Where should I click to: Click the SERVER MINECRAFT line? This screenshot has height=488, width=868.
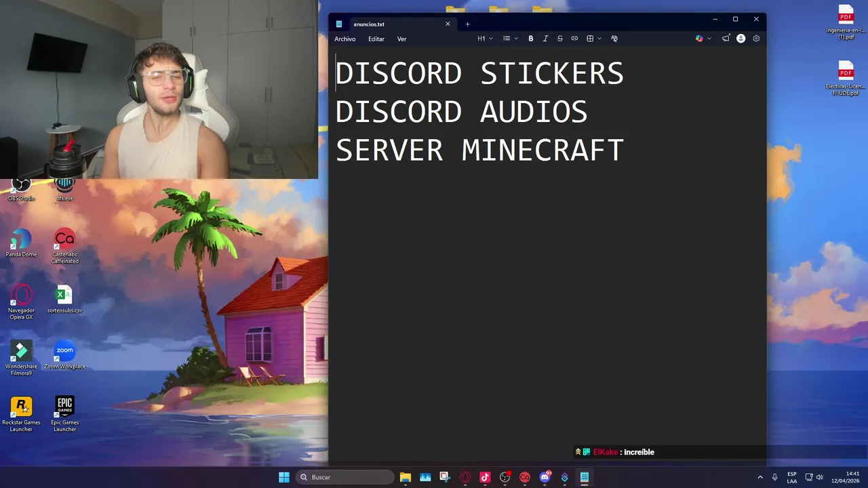479,150
